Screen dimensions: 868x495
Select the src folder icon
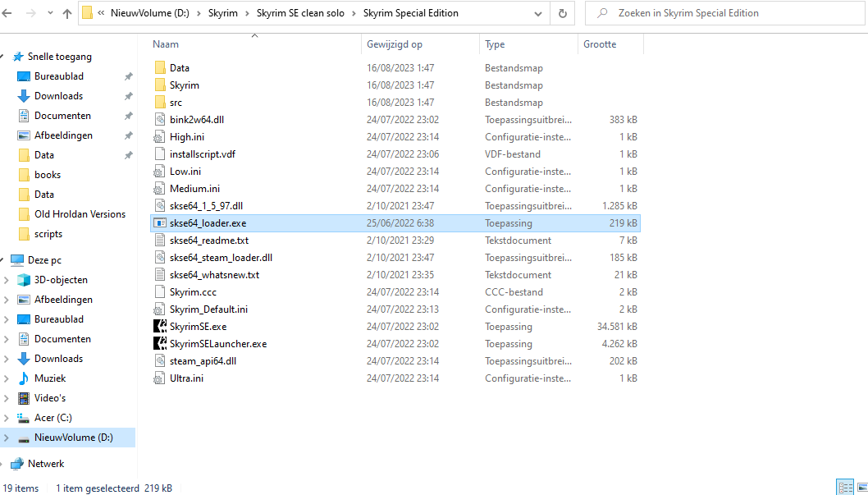pos(160,102)
